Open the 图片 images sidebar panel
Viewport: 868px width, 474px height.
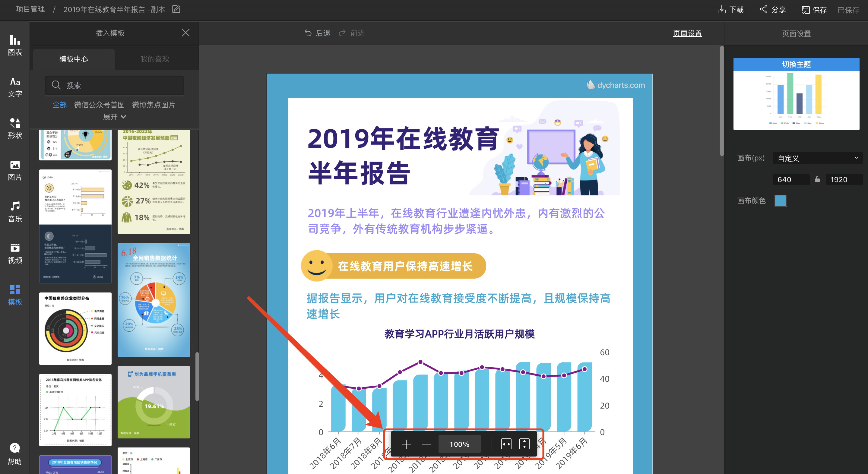15,170
